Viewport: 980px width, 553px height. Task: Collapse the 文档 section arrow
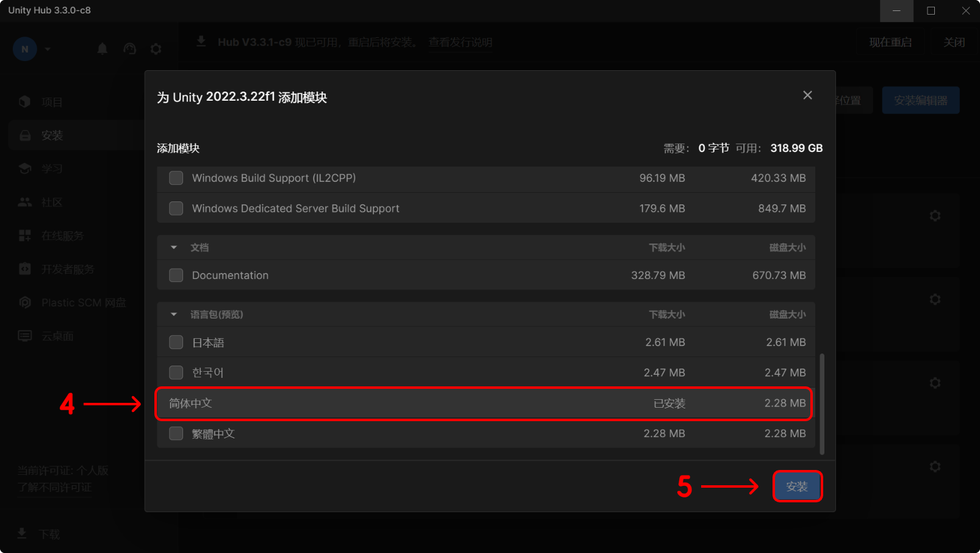(174, 247)
